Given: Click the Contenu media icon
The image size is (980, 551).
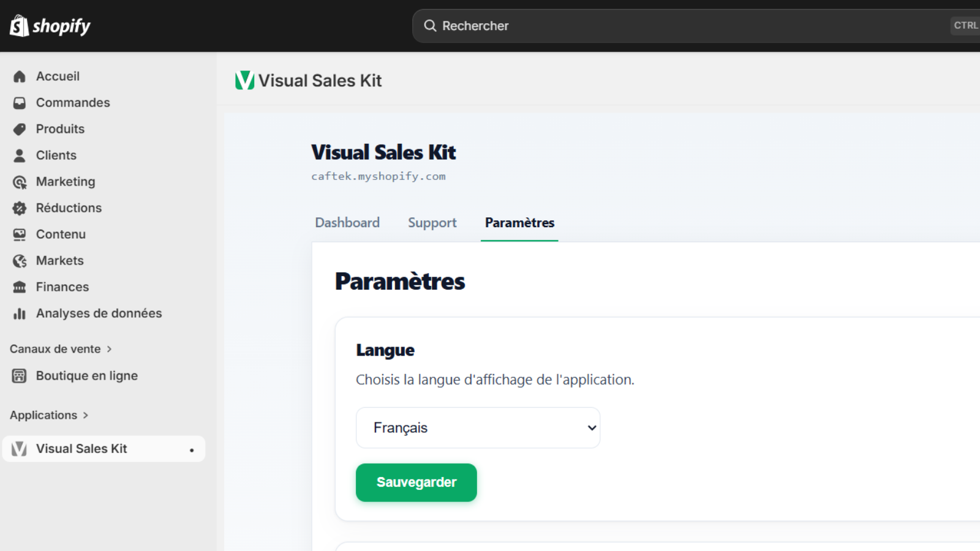Looking at the screenshot, I should coord(20,234).
